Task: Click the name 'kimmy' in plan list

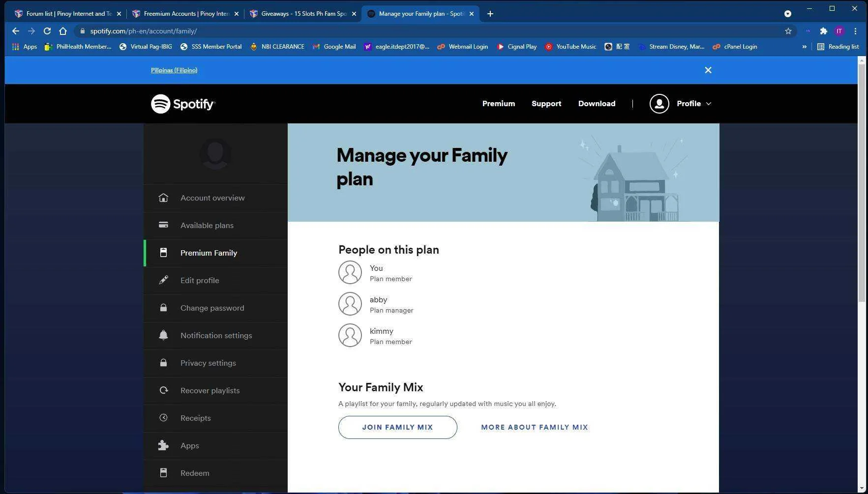Action: click(x=381, y=331)
